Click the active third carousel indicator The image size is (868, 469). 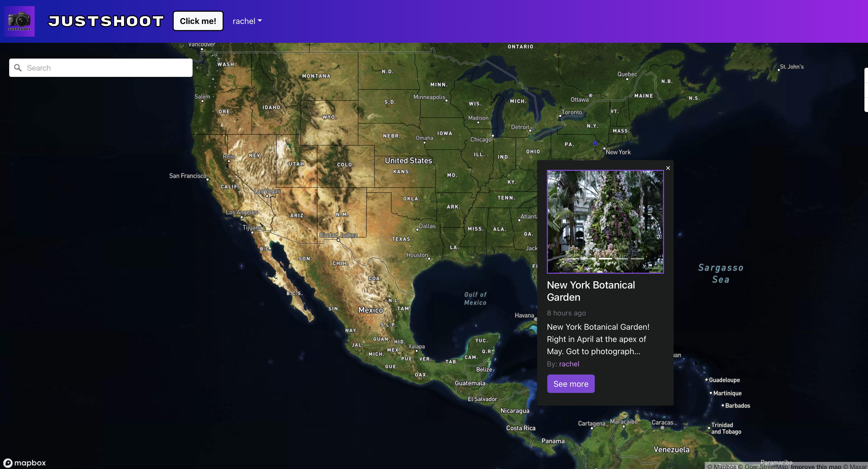(x=605, y=258)
